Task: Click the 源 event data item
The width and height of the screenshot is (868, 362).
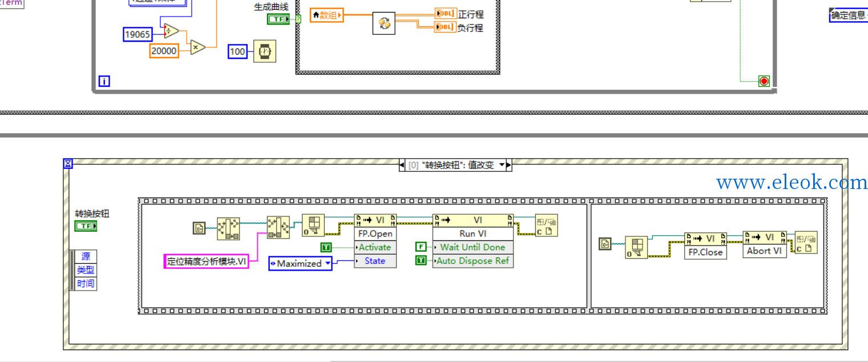Action: pos(86,256)
